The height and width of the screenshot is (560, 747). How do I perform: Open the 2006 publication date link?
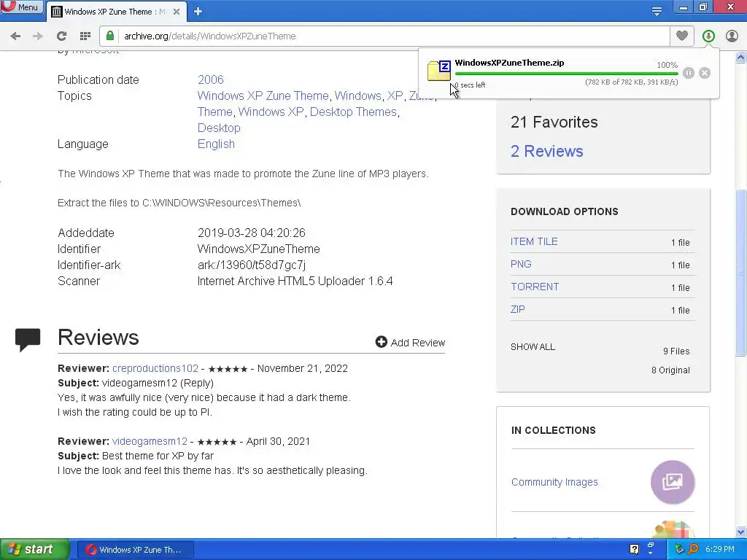click(211, 79)
